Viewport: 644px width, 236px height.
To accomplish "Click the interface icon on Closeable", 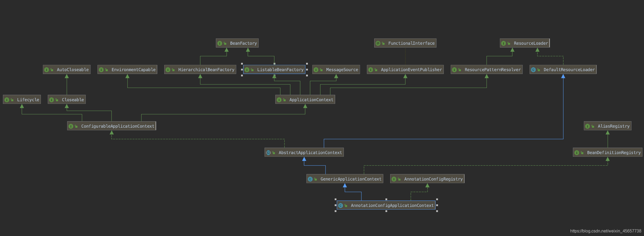I will (52, 100).
